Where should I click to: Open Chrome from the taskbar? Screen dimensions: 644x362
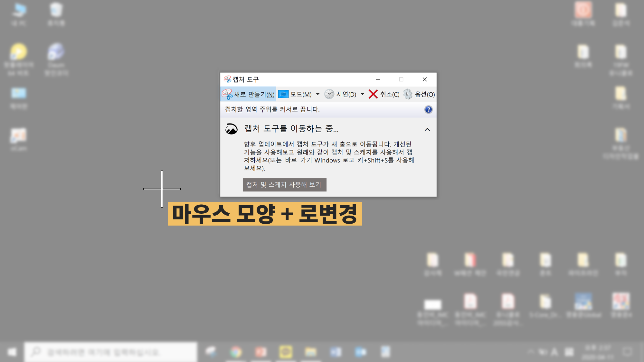point(236,352)
